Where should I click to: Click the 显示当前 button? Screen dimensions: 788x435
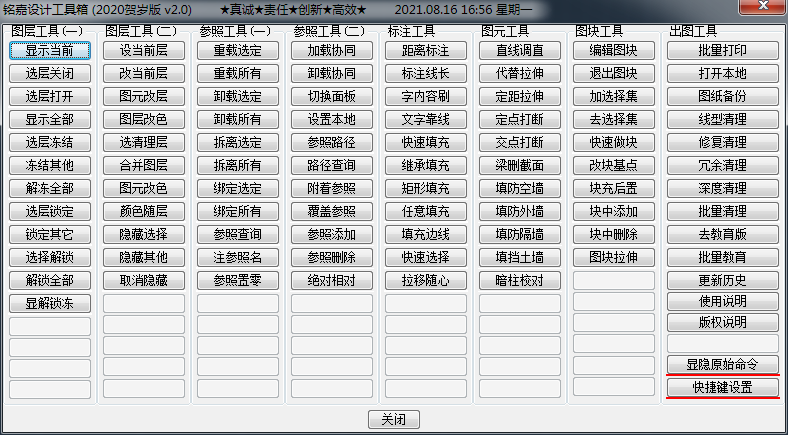50,50
